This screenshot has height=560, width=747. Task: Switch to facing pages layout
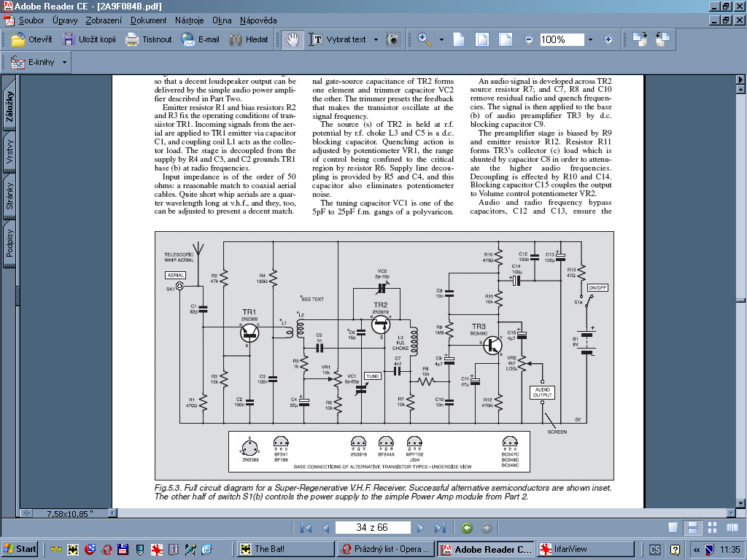point(732,528)
